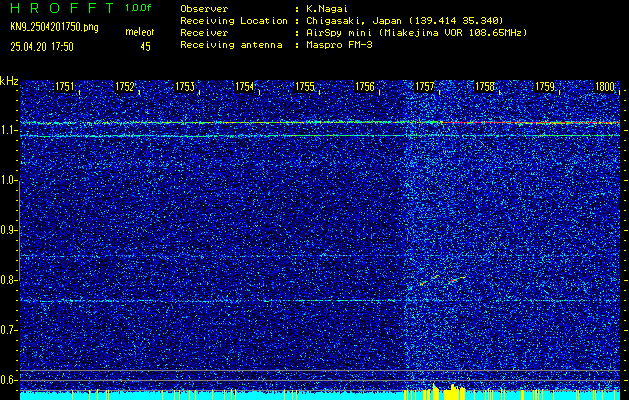Click the meteor count value 45

coord(145,47)
